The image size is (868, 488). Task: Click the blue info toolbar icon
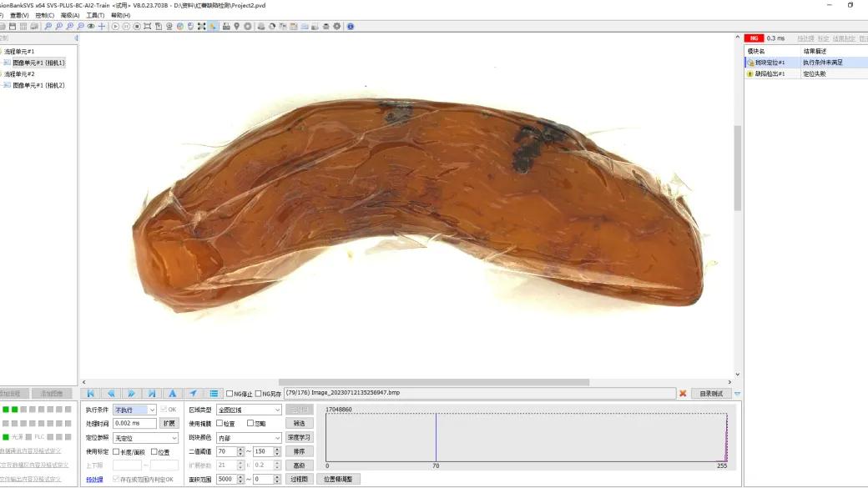pyautogui.click(x=351, y=26)
